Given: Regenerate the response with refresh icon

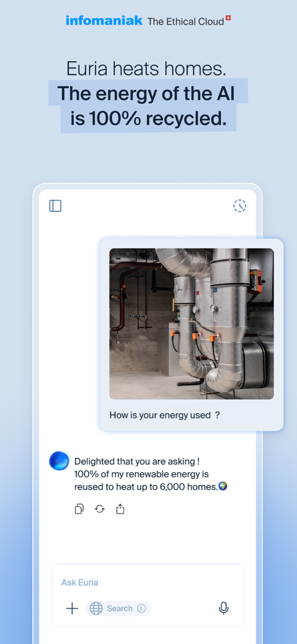Looking at the screenshot, I should click(100, 509).
